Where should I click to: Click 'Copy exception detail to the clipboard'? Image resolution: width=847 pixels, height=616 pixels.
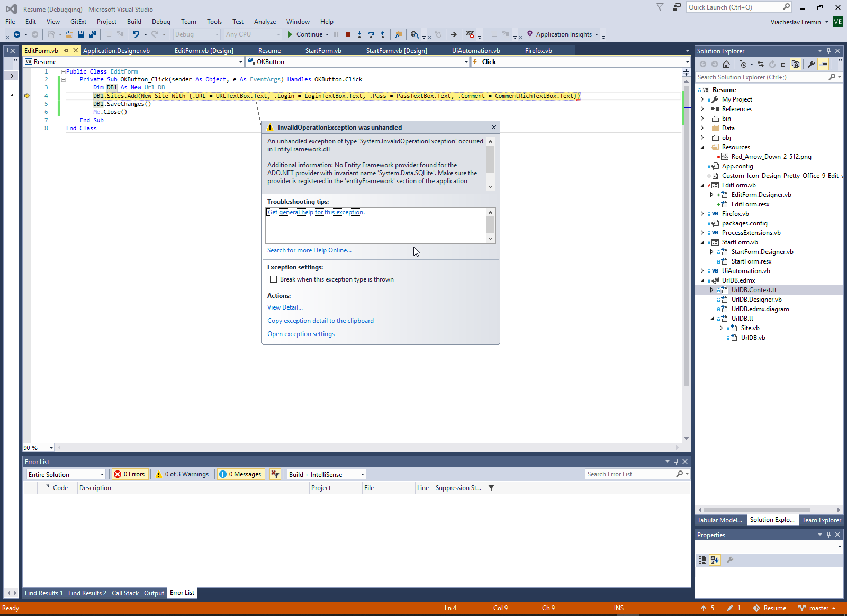[x=320, y=321]
